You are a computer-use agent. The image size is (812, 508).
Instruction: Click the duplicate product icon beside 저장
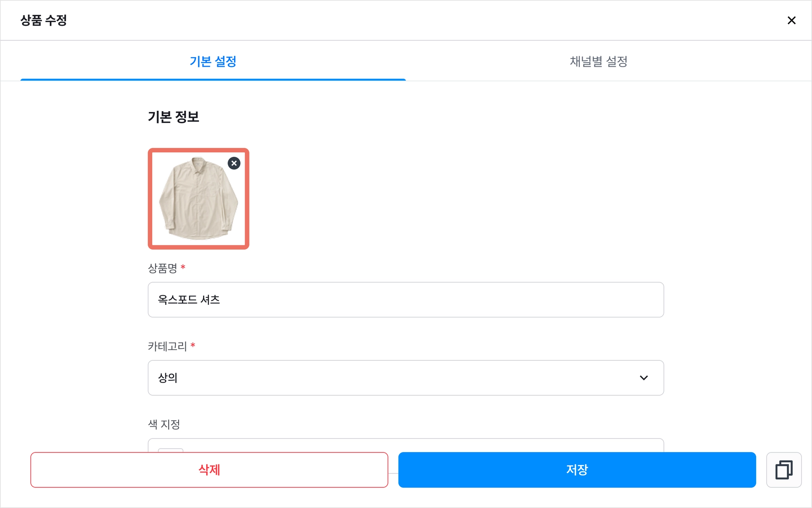[784, 470]
